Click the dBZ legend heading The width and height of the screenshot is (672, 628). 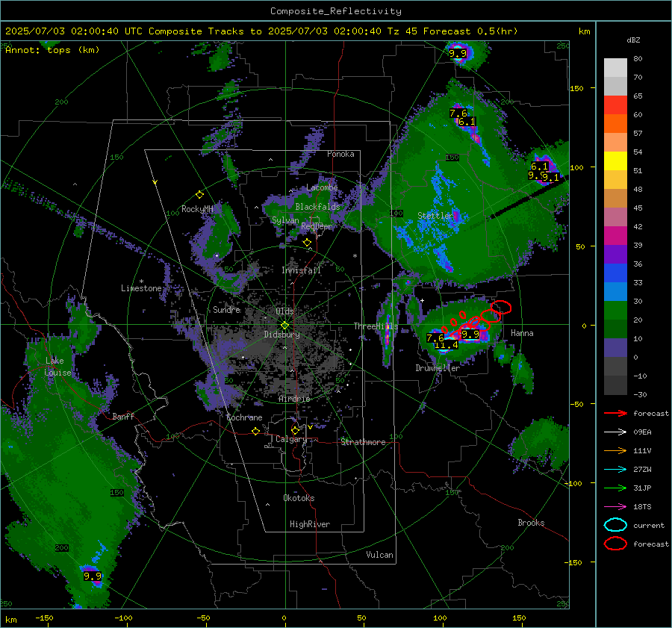pos(633,40)
